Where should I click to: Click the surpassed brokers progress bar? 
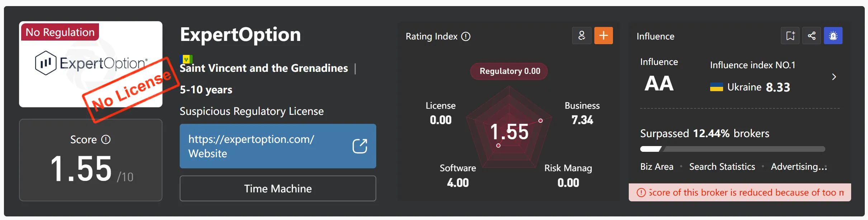click(732, 149)
